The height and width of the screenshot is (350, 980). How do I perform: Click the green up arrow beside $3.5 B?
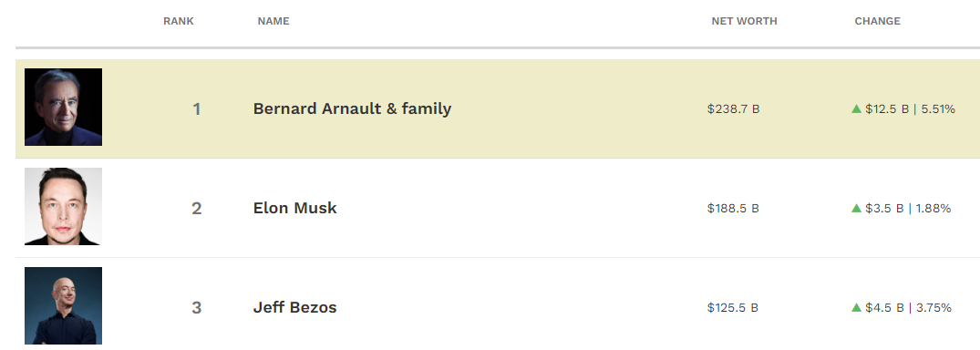[x=856, y=208]
